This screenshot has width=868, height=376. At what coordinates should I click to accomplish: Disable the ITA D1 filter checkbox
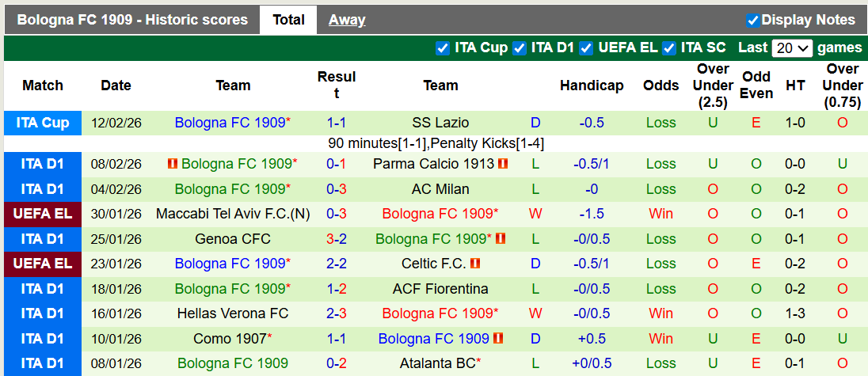tap(520, 48)
